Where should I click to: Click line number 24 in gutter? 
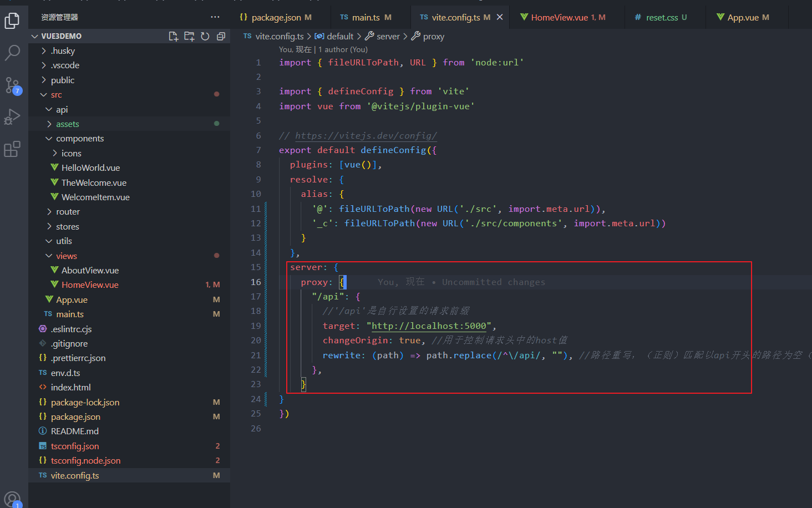pyautogui.click(x=256, y=399)
